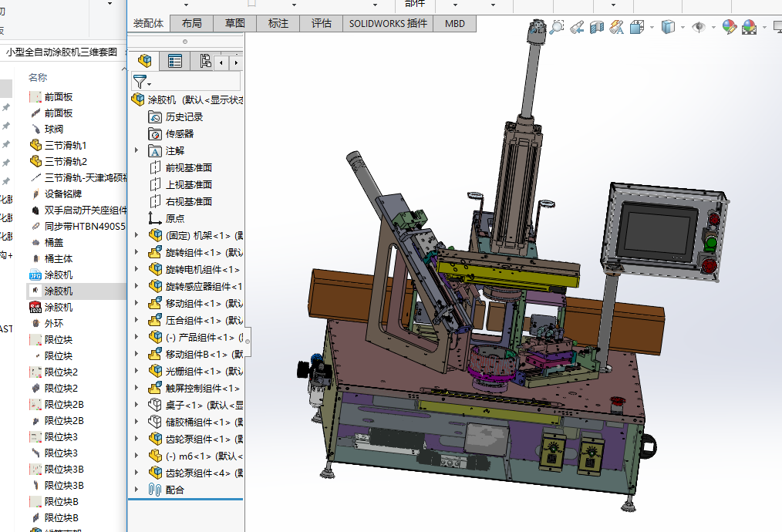
Task: Click the 名称 column header
Action: (x=38, y=77)
